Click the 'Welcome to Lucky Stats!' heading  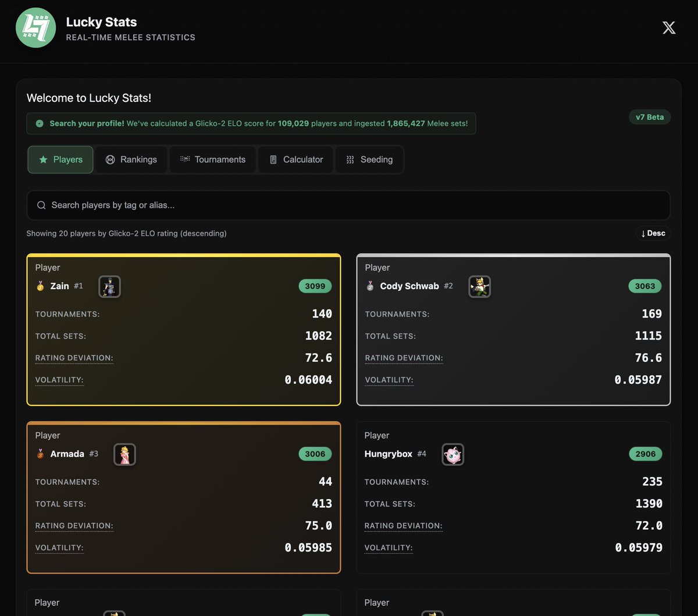[89, 98]
